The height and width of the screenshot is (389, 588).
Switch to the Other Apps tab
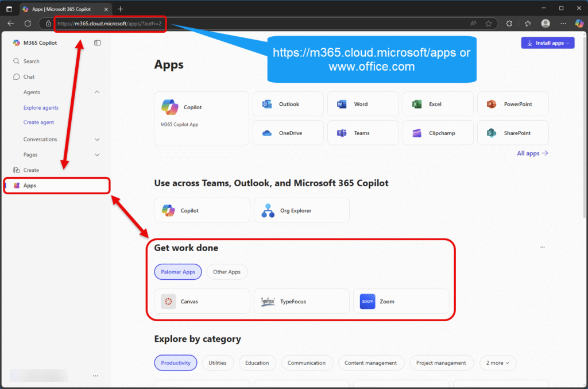pos(226,272)
